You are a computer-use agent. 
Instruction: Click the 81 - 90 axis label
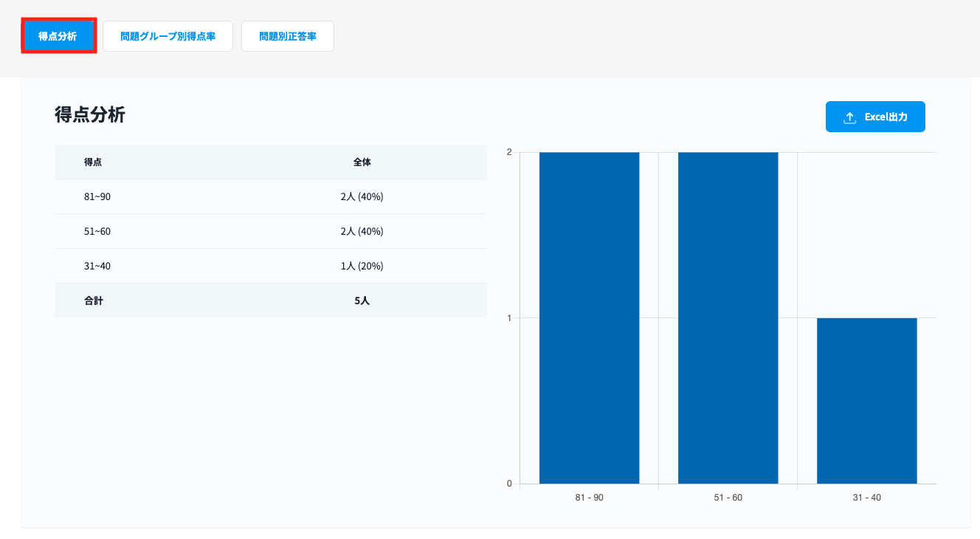[x=589, y=498]
